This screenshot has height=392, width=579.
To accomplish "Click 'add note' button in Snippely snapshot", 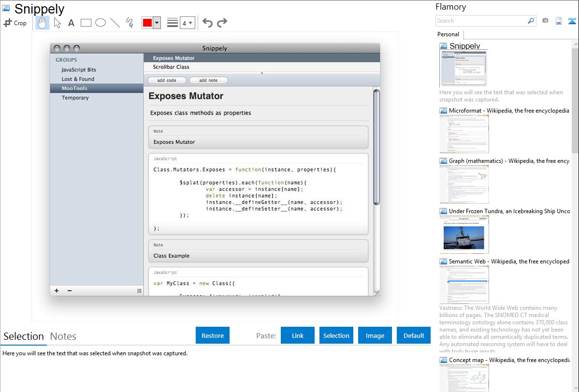I will tap(208, 80).
